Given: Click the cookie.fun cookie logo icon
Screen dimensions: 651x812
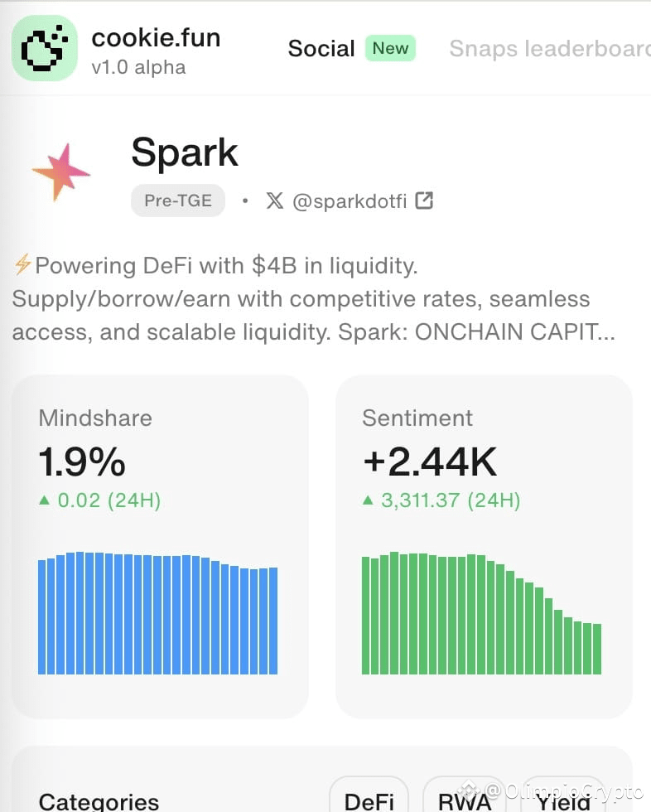Looking at the screenshot, I should click(45, 48).
